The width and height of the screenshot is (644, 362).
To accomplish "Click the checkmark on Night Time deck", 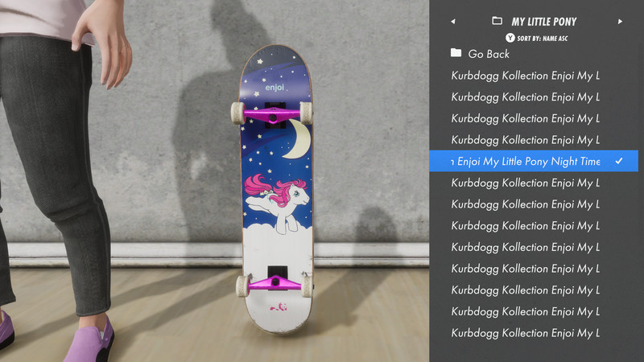I will click(x=619, y=162).
